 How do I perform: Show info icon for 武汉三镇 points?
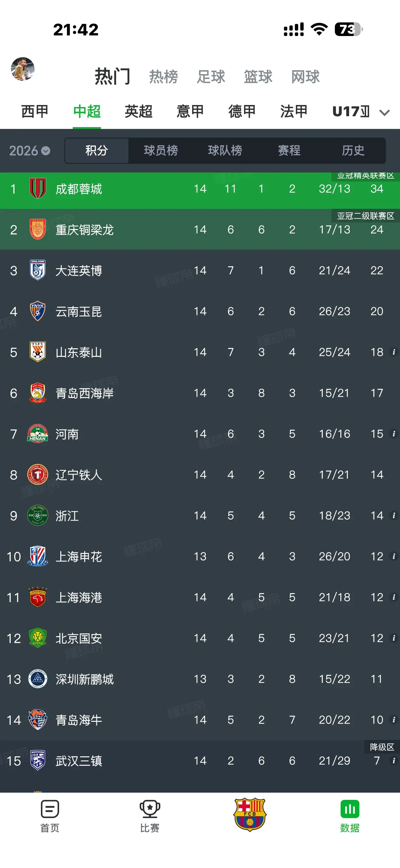393,761
